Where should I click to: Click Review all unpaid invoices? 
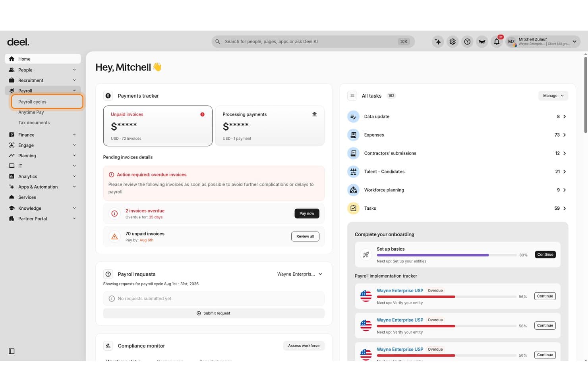point(305,237)
